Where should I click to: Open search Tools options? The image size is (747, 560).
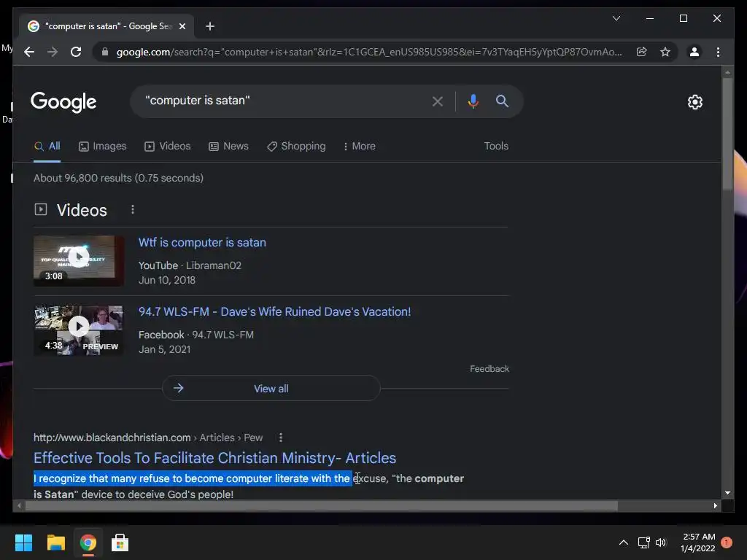coord(496,146)
